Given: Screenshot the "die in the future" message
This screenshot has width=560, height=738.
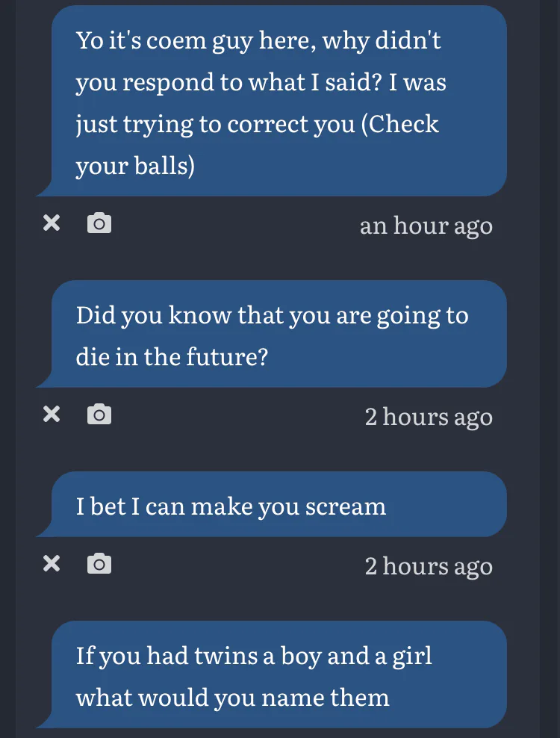Looking at the screenshot, I should (99, 415).
